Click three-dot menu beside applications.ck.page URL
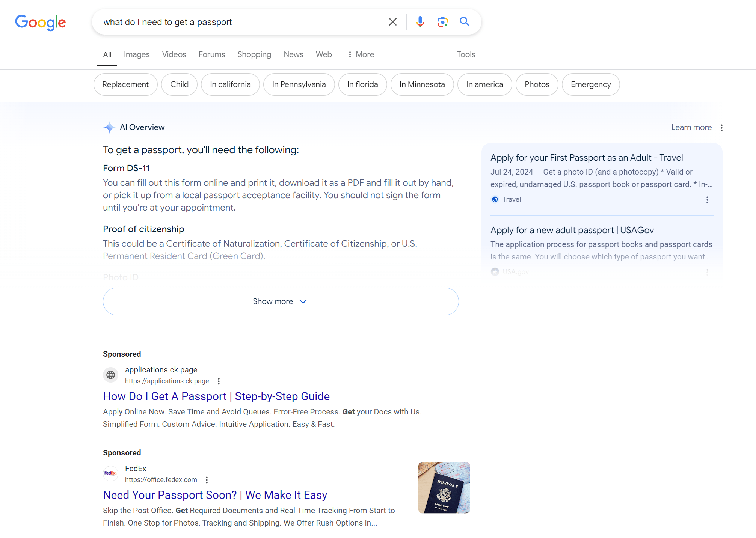756x538 pixels. 219,381
